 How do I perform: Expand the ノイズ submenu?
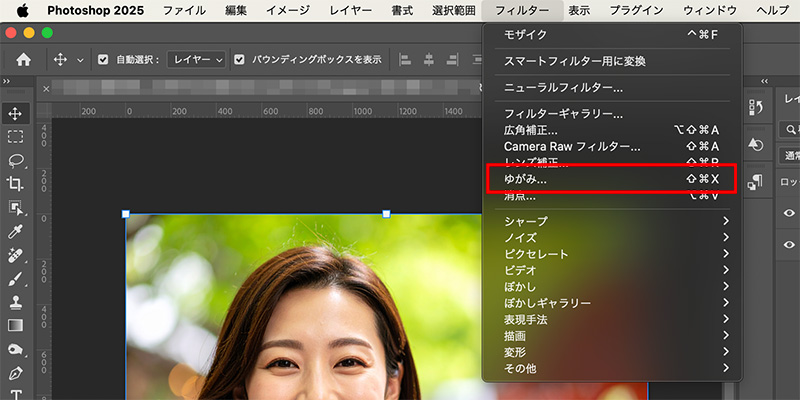(616, 238)
